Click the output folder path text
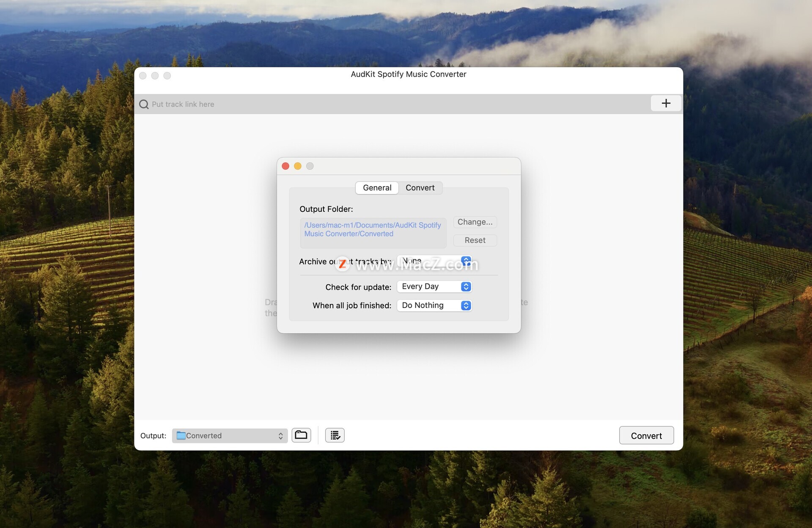The image size is (812, 528). click(x=373, y=229)
